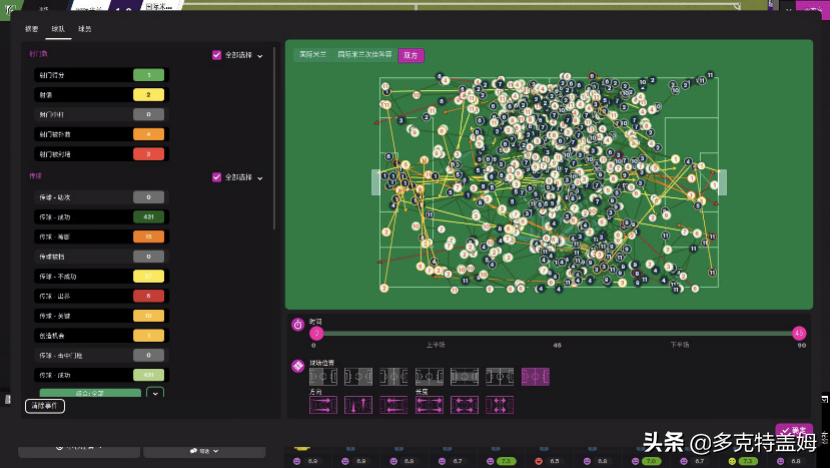Click the time slider start handle
This screenshot has width=832, height=468.
pyautogui.click(x=316, y=333)
